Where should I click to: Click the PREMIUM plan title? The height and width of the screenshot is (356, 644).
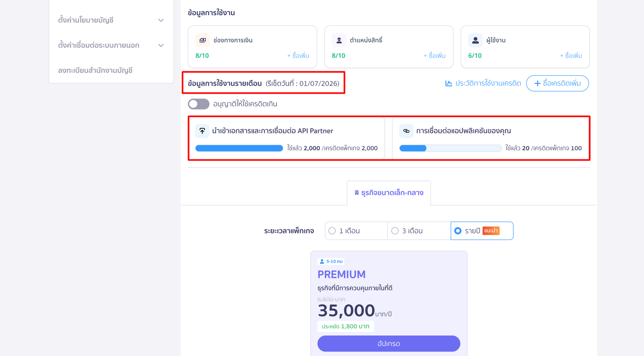point(341,274)
